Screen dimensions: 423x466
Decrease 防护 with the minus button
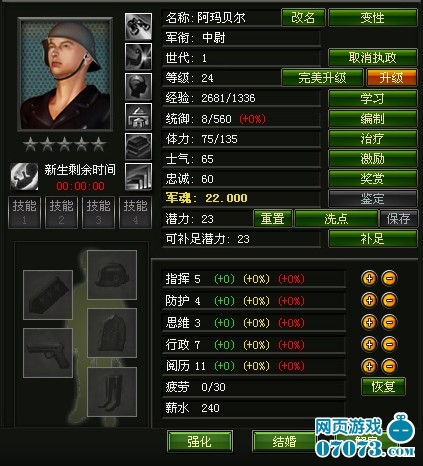click(389, 300)
